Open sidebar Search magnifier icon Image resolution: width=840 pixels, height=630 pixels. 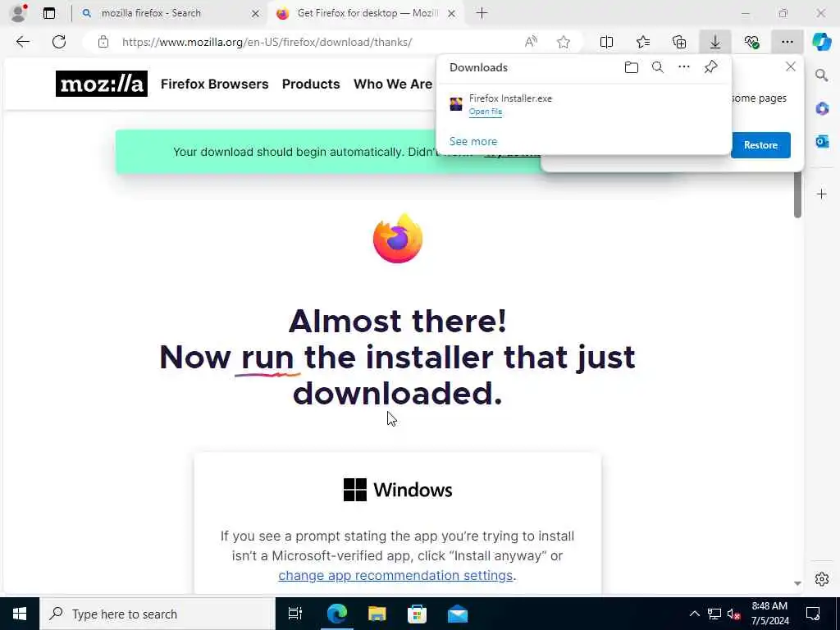pos(822,75)
